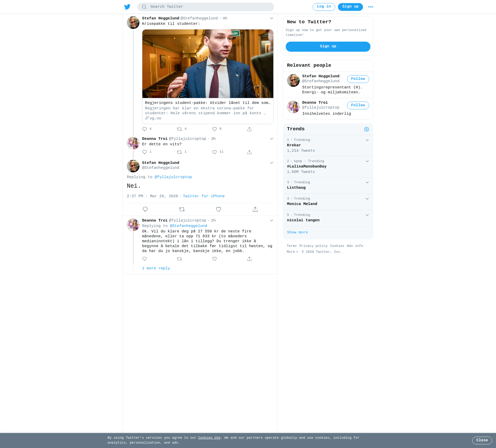Open the Ads info footer link

coord(355,246)
